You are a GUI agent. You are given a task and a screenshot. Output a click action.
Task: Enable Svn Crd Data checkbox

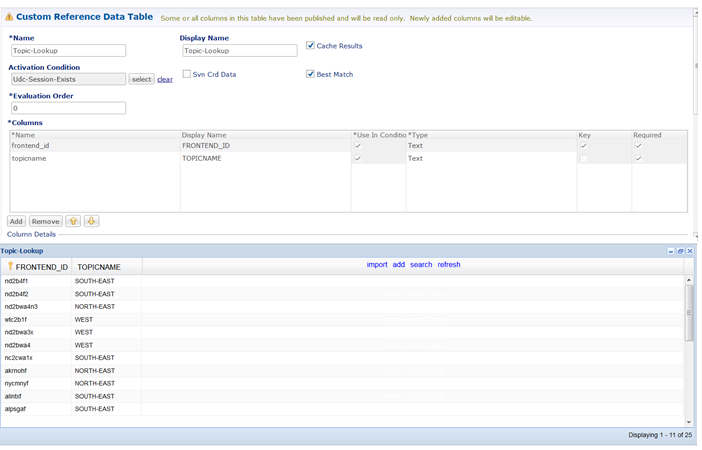pyautogui.click(x=187, y=74)
